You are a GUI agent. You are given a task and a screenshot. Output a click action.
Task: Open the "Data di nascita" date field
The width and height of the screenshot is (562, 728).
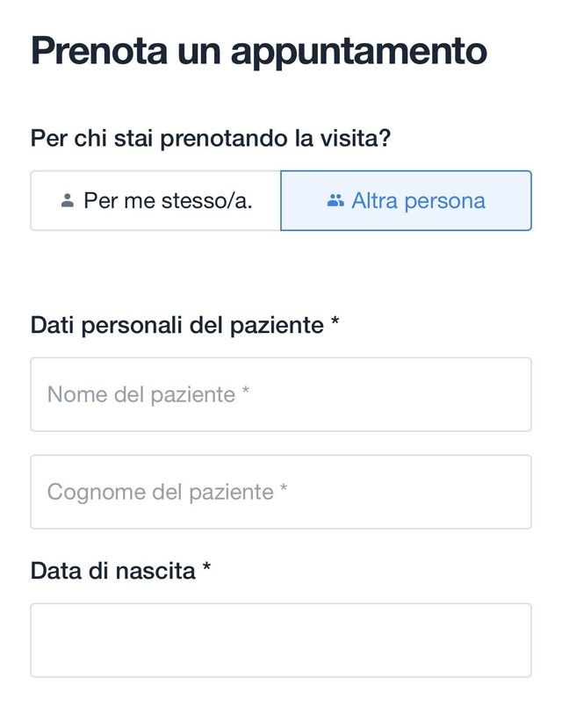[x=281, y=639]
